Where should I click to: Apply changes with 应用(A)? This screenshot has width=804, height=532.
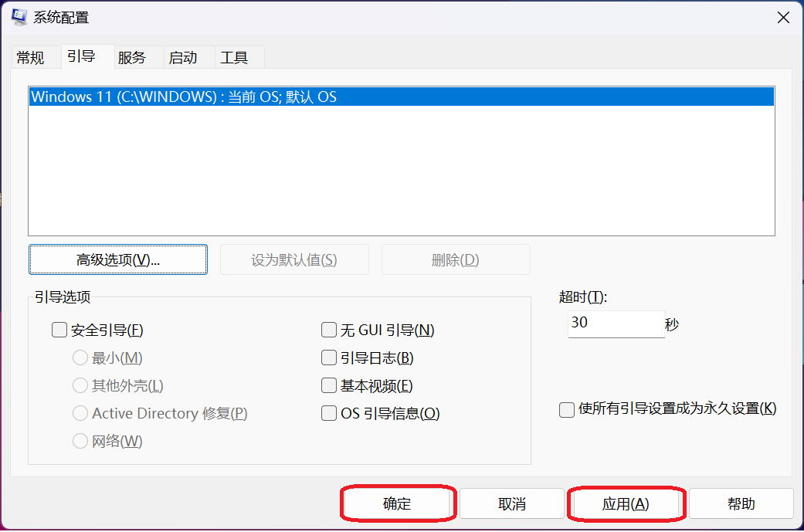(x=626, y=503)
